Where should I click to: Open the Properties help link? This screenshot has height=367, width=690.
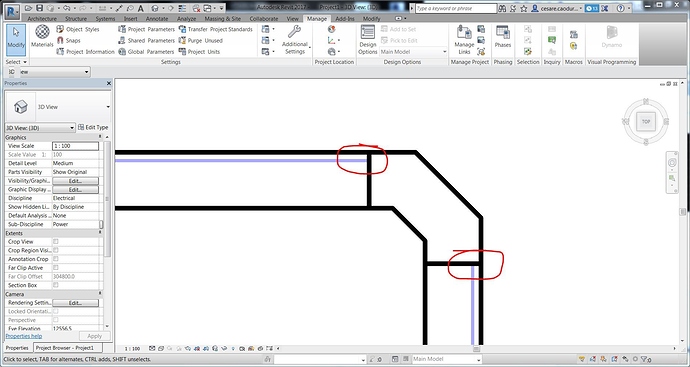click(x=24, y=336)
